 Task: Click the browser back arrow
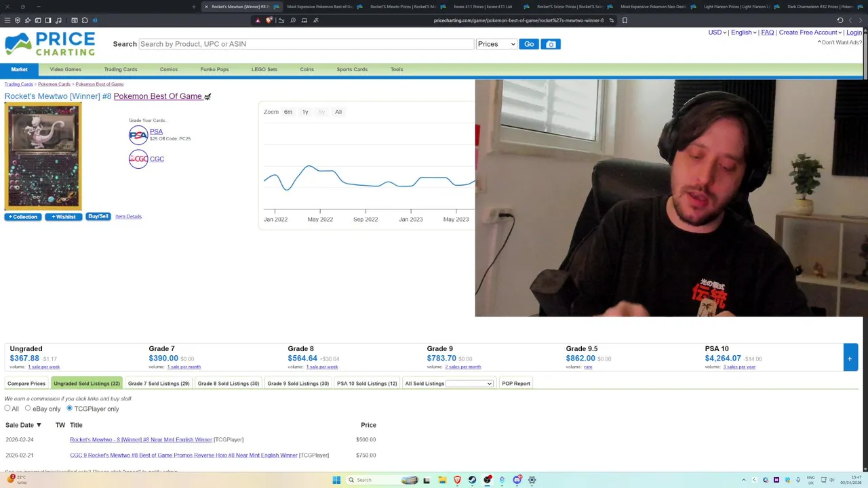[x=850, y=20]
